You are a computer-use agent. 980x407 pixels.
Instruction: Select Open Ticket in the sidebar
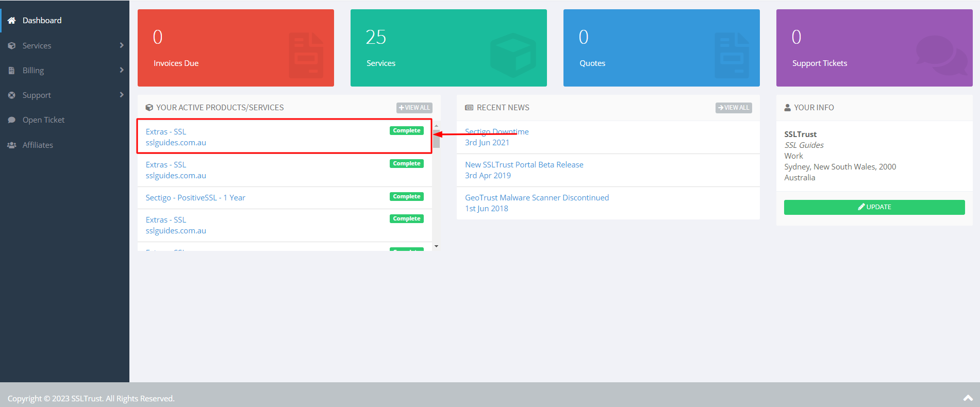coord(43,120)
